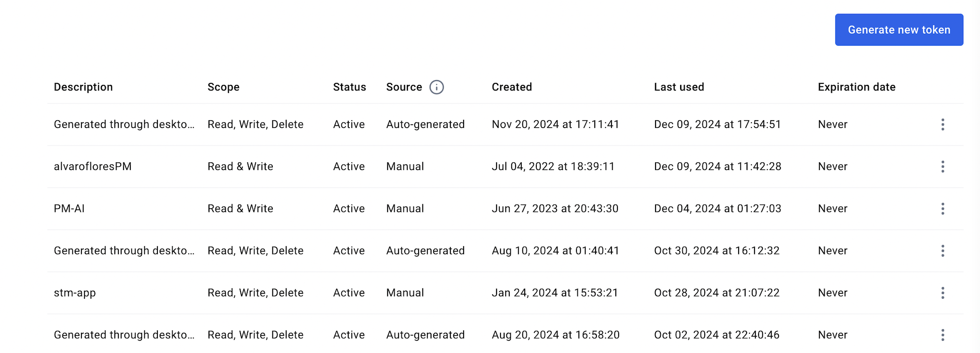Screen dimensions: 980x353
Task: Select the alvarofloresPM description cell
Action: 93,166
